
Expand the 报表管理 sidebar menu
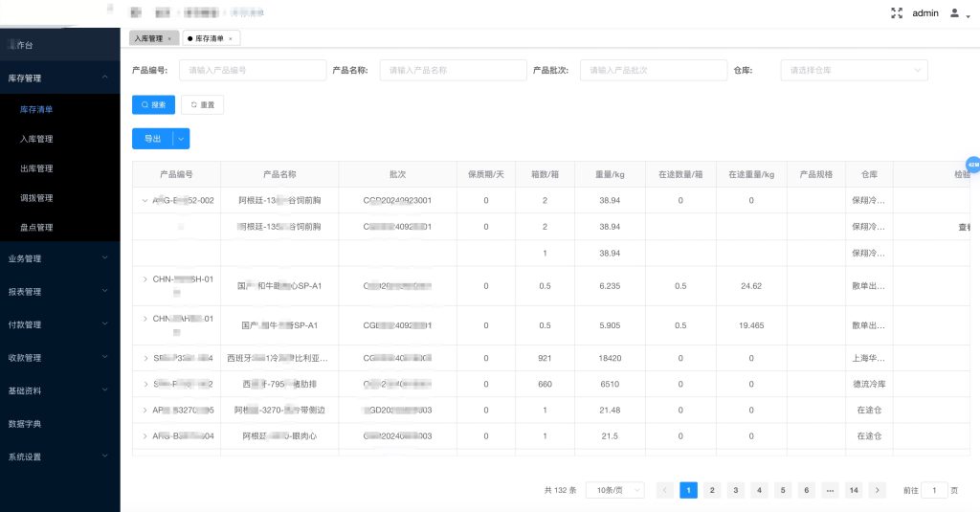coord(59,292)
